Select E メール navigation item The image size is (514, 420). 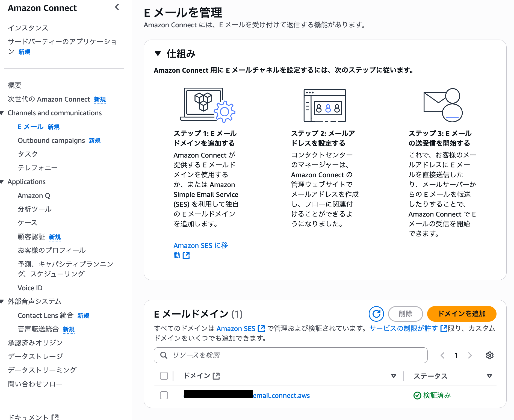point(31,127)
